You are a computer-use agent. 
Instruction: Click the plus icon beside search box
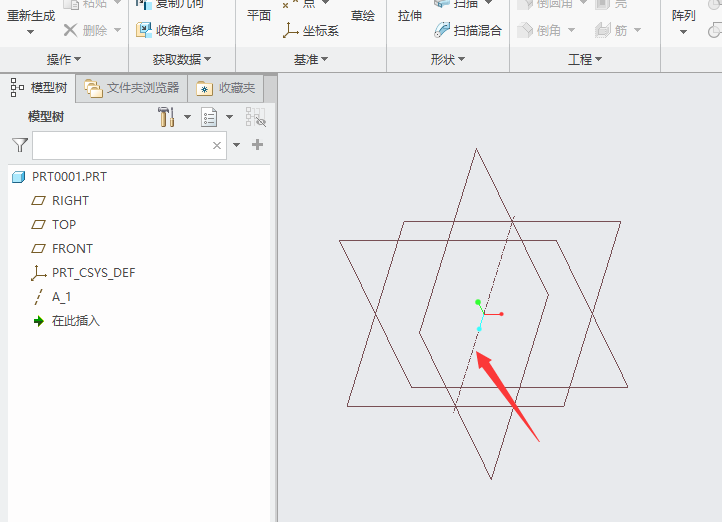coord(257,145)
